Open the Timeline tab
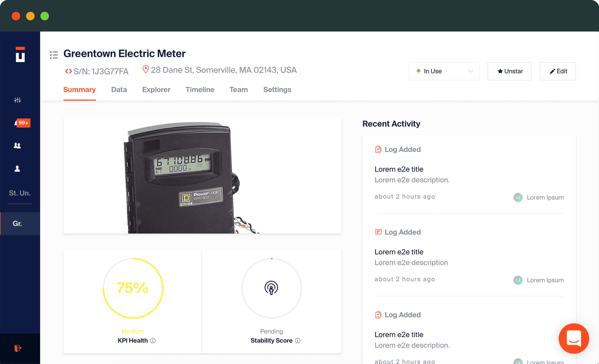The width and height of the screenshot is (599, 364). coord(200,90)
